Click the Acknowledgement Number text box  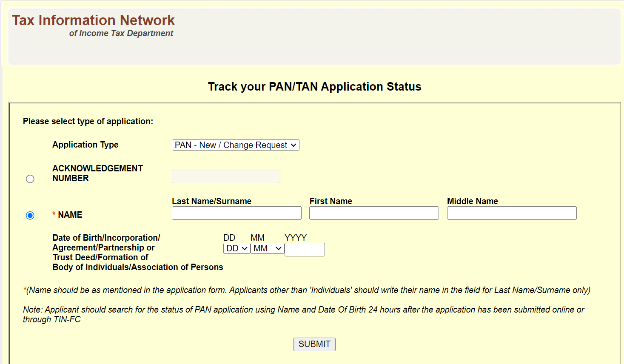pos(225,176)
